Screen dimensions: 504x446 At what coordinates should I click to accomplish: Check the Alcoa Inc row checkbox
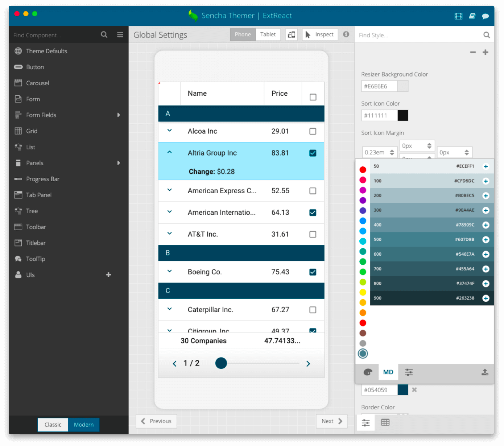313,131
